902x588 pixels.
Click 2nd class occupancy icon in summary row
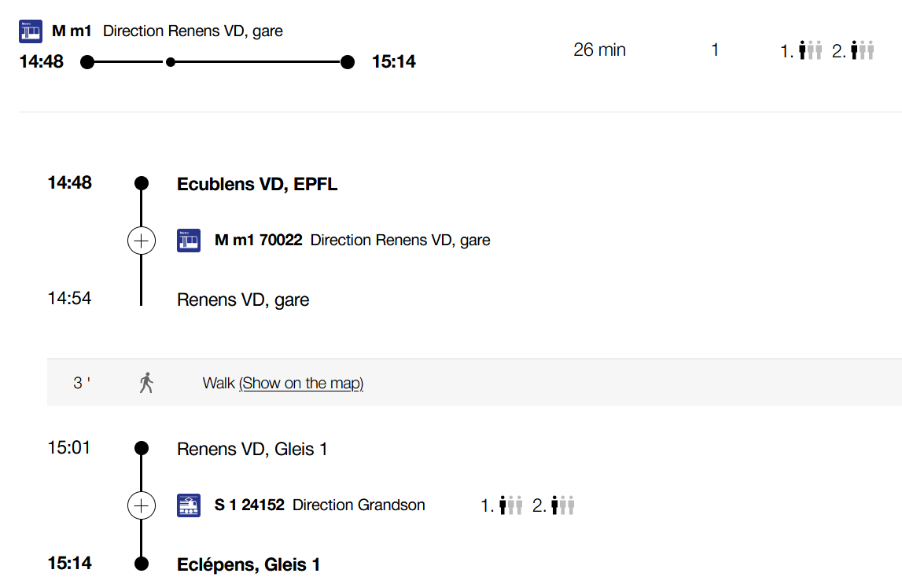point(863,51)
